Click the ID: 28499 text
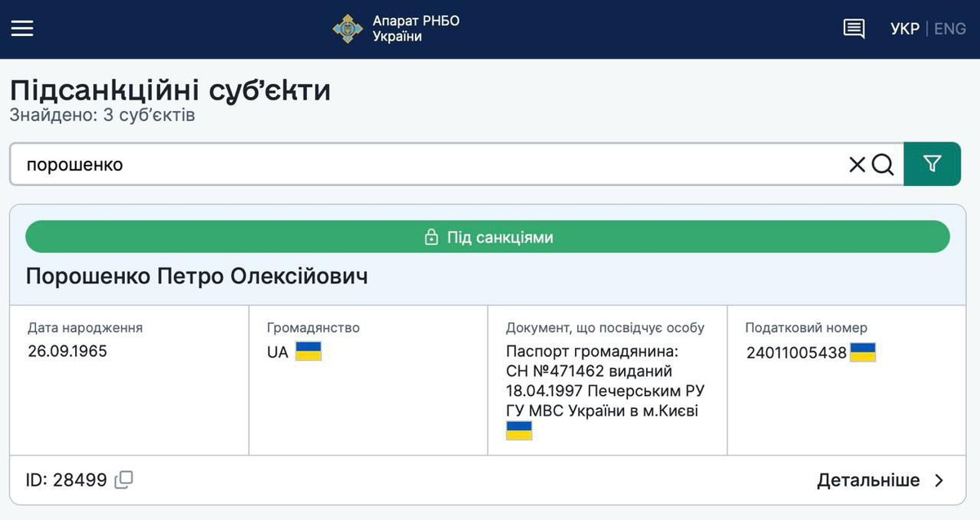 coord(66,480)
